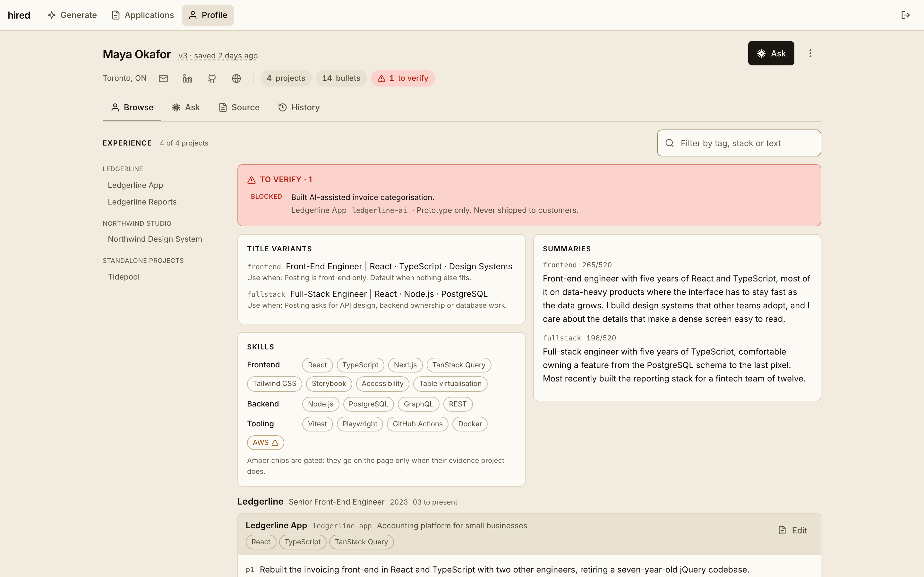Select Northwind Design System in sidebar

[x=155, y=239]
